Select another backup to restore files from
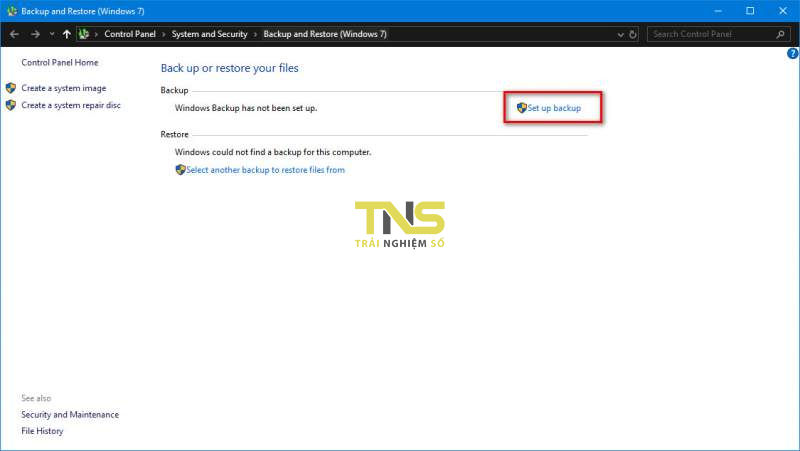 [265, 170]
